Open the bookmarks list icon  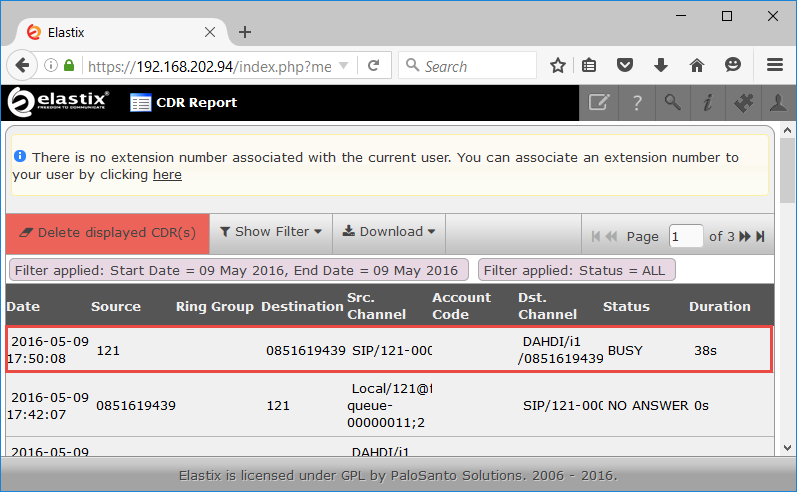point(589,66)
